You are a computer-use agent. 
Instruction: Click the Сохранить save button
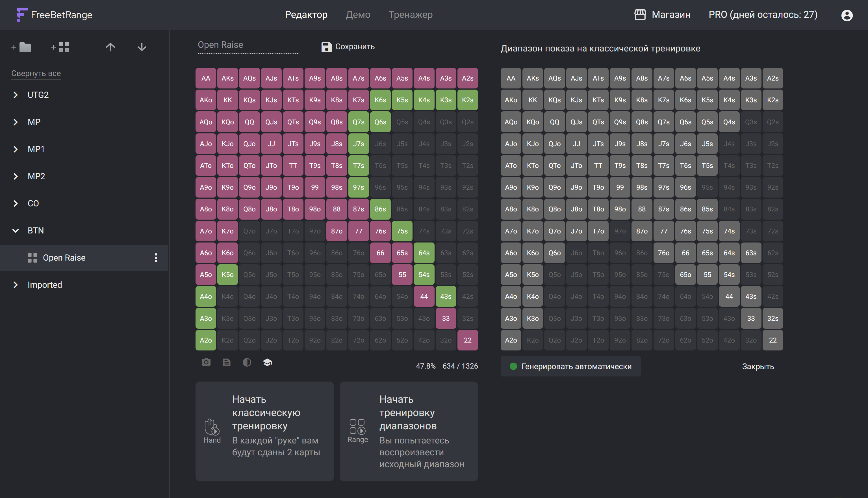(348, 47)
